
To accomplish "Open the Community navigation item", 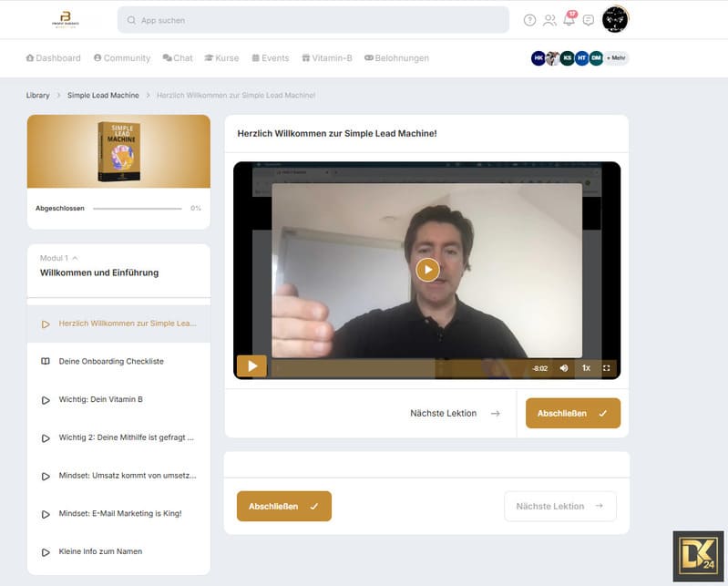I will click(x=122, y=58).
